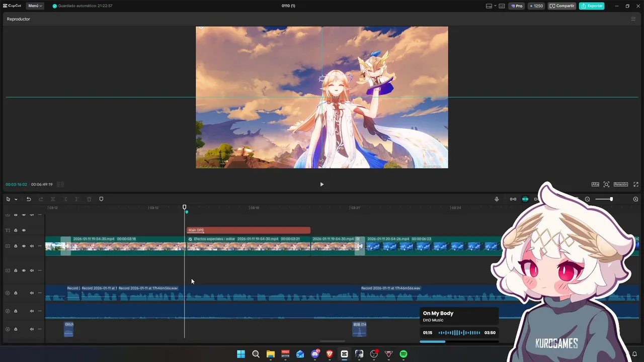
Task: Mute the 2026-01-11 main video track
Action: 32,246
